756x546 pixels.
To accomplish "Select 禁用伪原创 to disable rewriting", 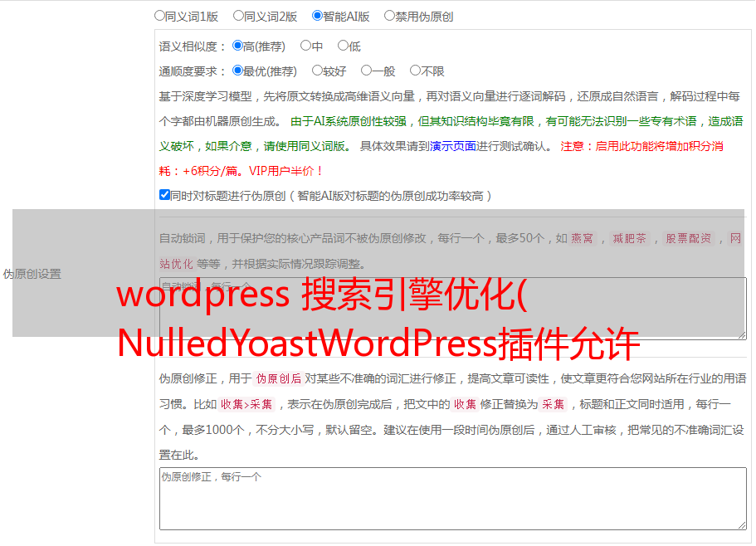I will click(x=389, y=16).
